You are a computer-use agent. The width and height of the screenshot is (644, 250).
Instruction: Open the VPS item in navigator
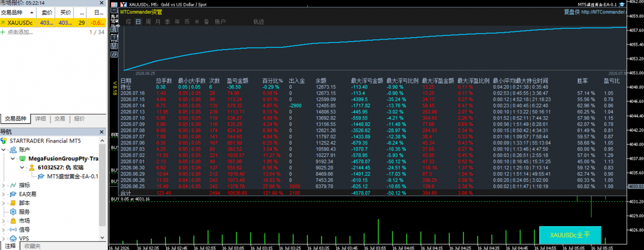click(24, 238)
